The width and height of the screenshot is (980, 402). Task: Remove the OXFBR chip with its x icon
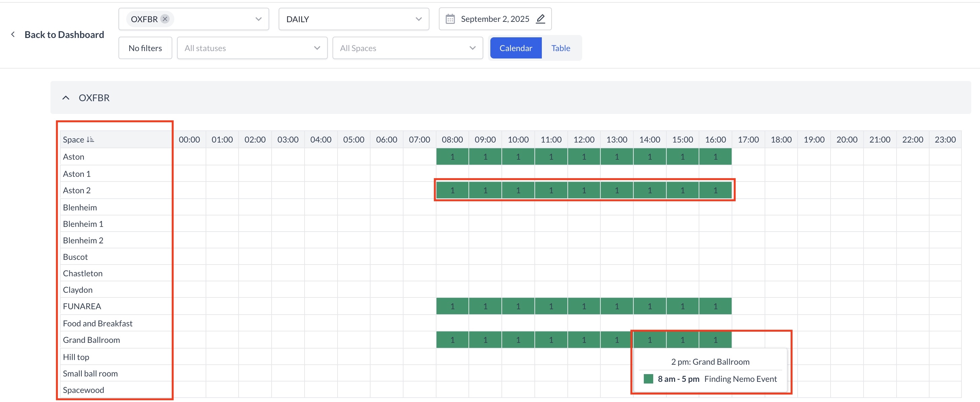[x=165, y=19]
